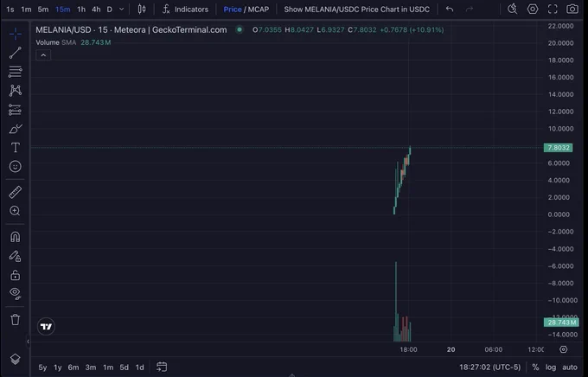This screenshot has height=377, width=588.
Task: Click the 28.743M volume axis label
Action: coord(561,323)
